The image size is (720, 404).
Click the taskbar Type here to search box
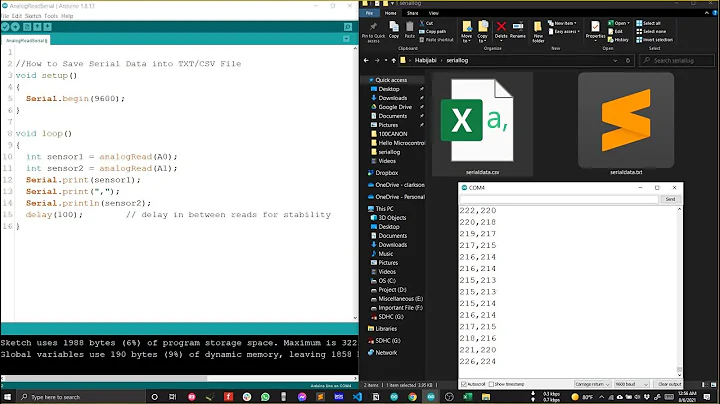(x=80, y=397)
